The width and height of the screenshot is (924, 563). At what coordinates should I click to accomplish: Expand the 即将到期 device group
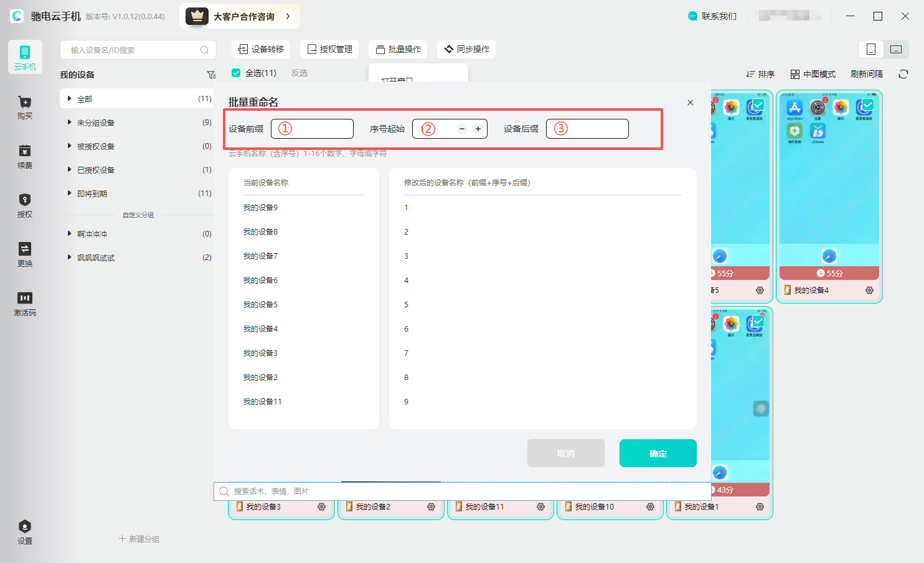(x=70, y=193)
